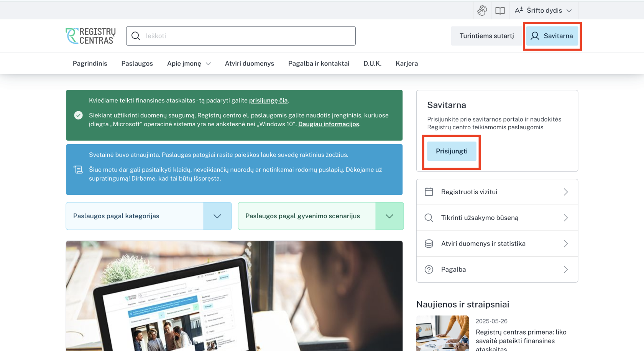
Task: Open the easy-read book icon
Action: 500,11
